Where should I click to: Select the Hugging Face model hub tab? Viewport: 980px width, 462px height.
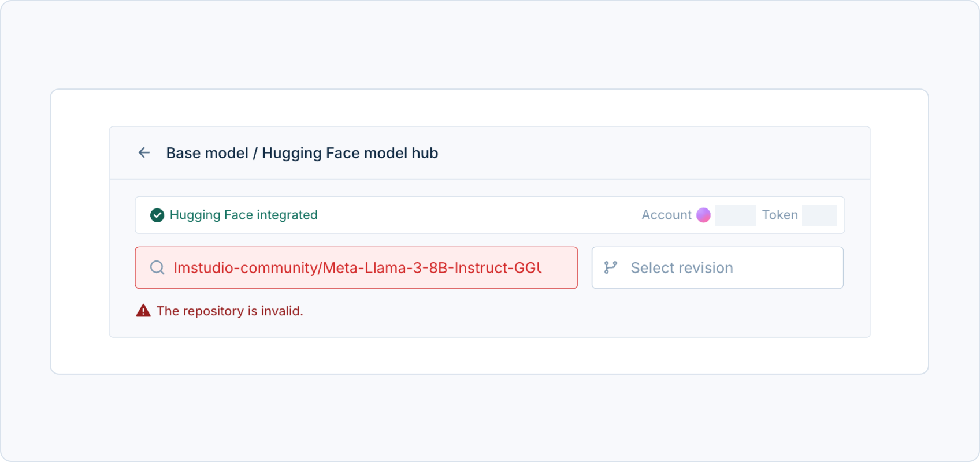(x=350, y=152)
